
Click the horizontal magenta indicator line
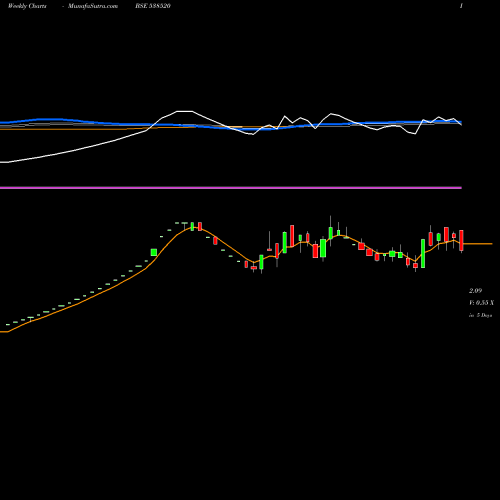231,188
